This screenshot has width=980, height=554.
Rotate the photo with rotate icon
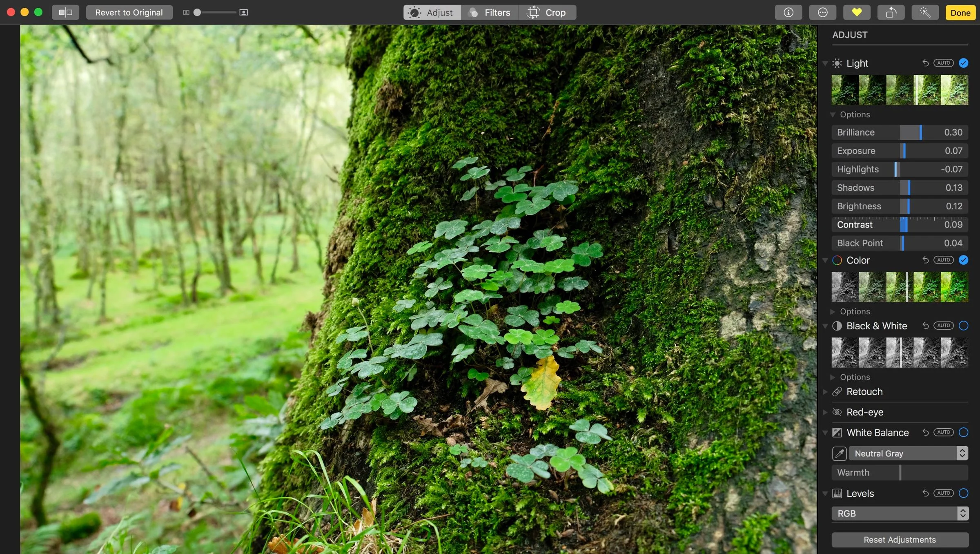pos(891,12)
